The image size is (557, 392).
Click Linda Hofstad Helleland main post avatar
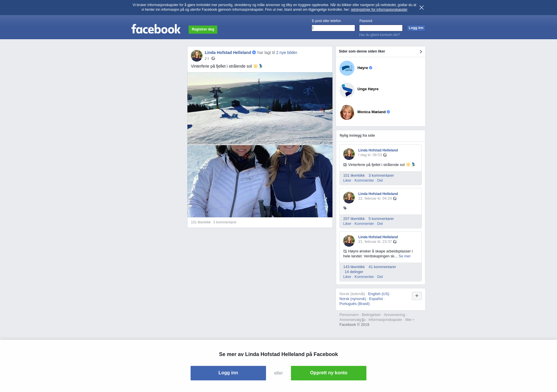coord(197,55)
